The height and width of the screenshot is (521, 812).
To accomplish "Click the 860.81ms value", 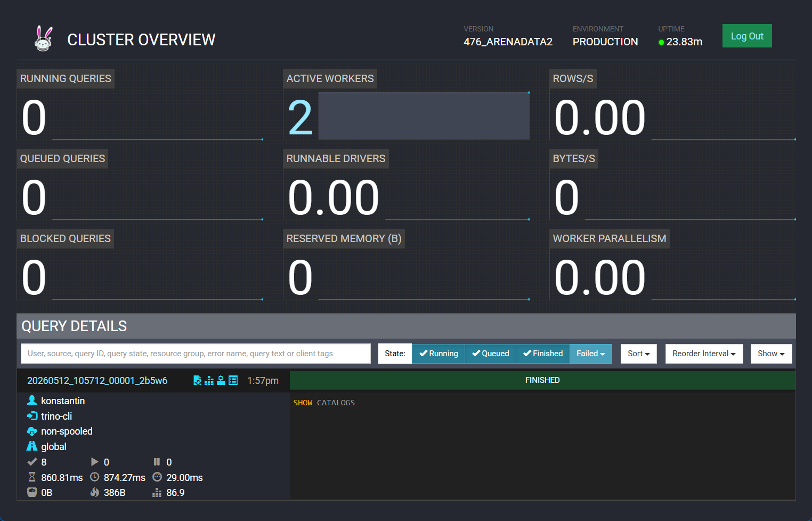I will pos(62,477).
